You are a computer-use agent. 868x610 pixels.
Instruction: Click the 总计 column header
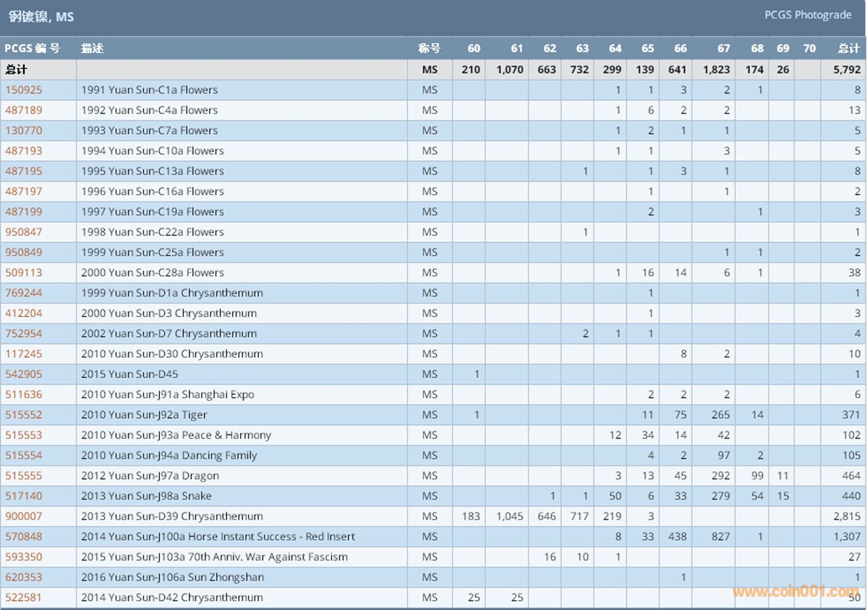click(x=848, y=48)
